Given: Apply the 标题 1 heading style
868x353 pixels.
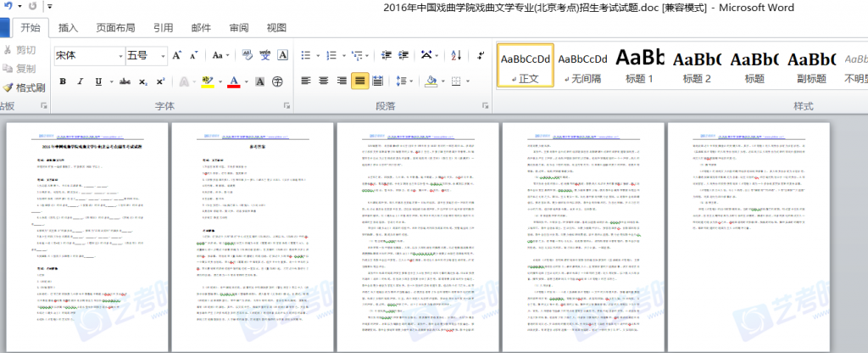Looking at the screenshot, I should 639,65.
